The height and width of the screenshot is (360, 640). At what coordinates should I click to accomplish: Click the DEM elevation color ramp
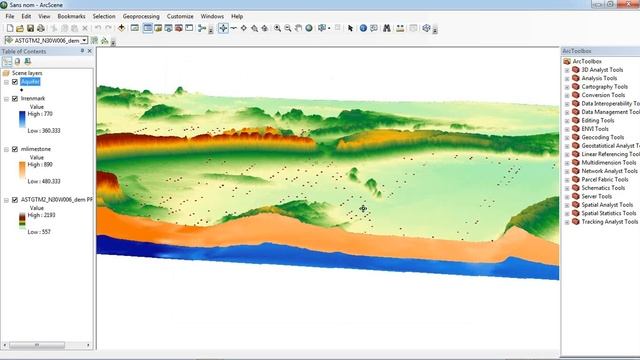point(22,220)
